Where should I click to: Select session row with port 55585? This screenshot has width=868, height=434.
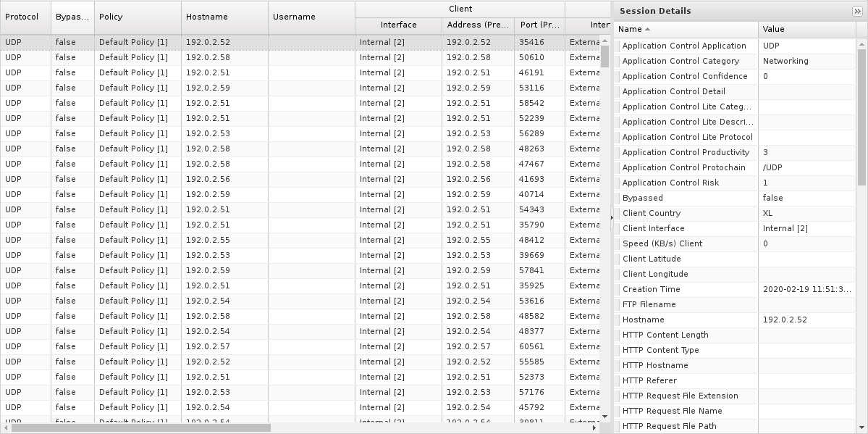(300, 362)
